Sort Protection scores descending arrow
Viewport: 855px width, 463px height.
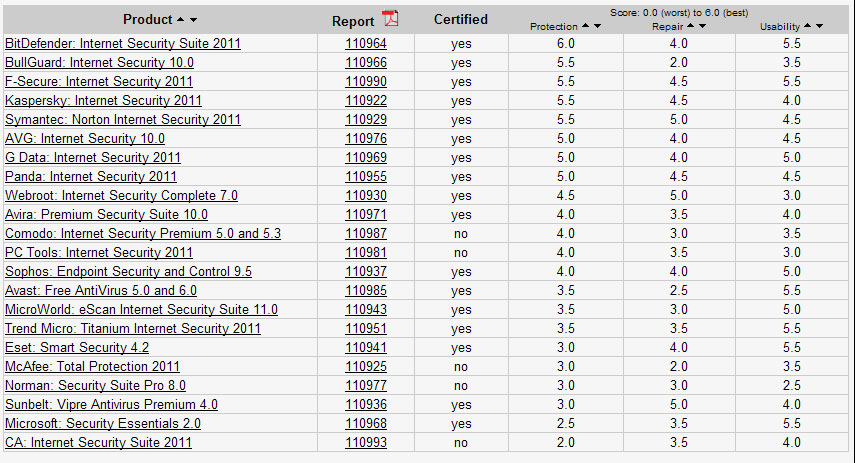pyautogui.click(x=598, y=26)
